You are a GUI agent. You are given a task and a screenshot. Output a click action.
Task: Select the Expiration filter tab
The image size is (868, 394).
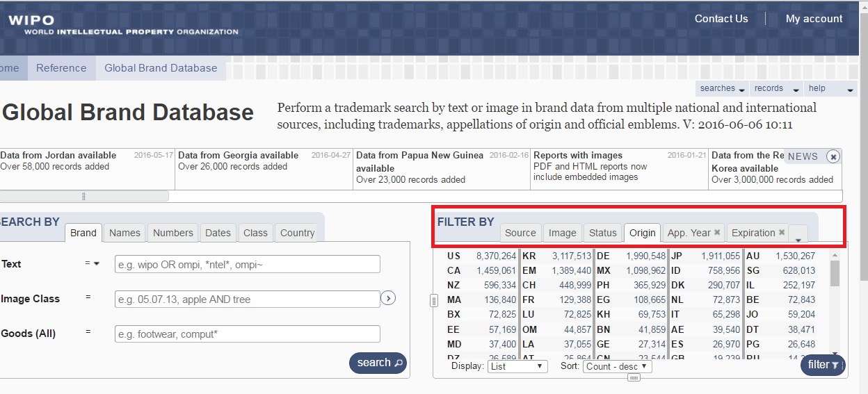pos(753,233)
